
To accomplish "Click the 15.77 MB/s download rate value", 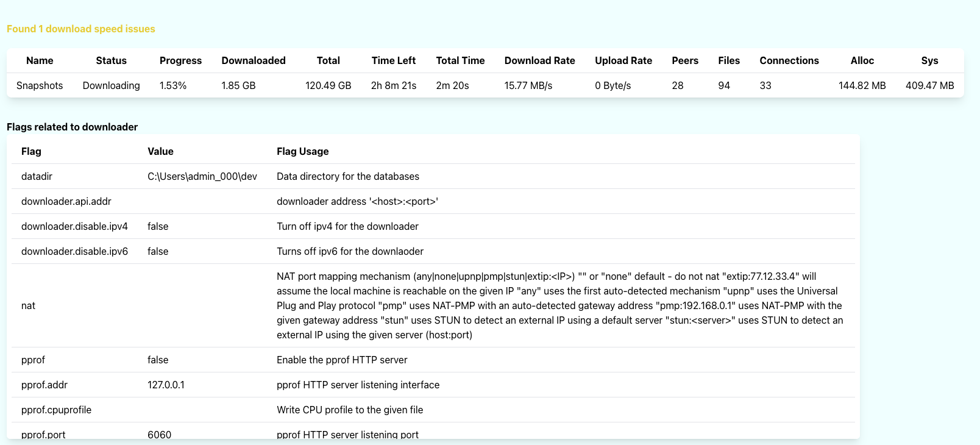I will 528,85.
